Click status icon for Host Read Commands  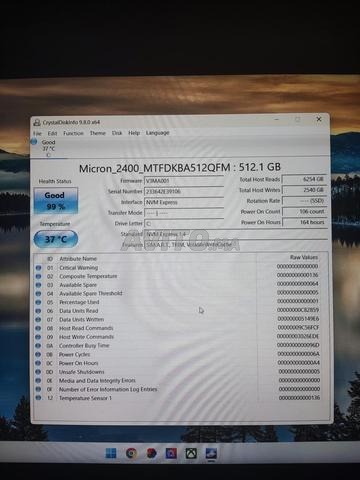coord(38,328)
